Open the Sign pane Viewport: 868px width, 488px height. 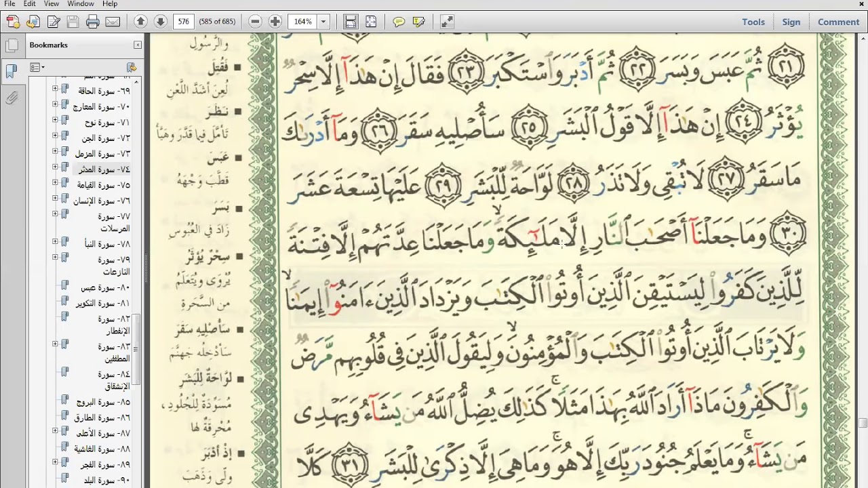(x=791, y=22)
